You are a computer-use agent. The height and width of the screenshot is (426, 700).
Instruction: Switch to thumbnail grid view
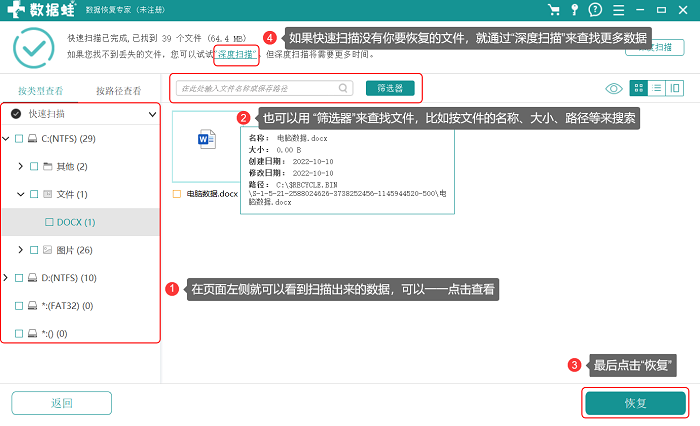click(639, 88)
